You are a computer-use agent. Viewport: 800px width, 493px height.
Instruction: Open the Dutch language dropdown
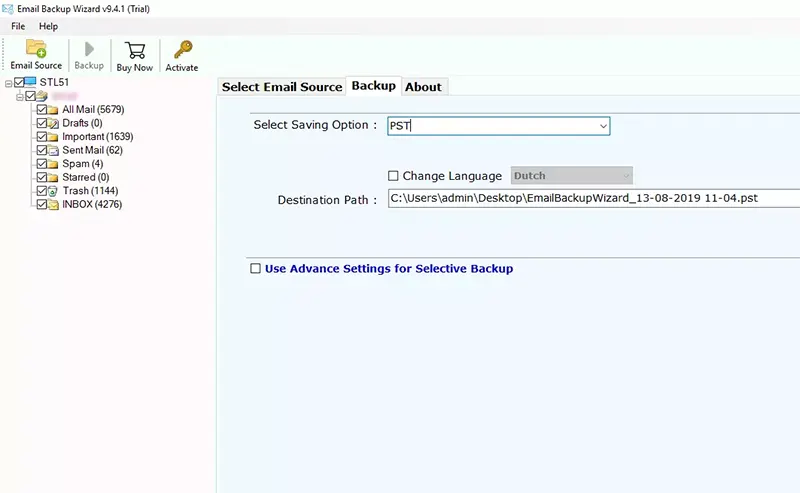coord(624,176)
